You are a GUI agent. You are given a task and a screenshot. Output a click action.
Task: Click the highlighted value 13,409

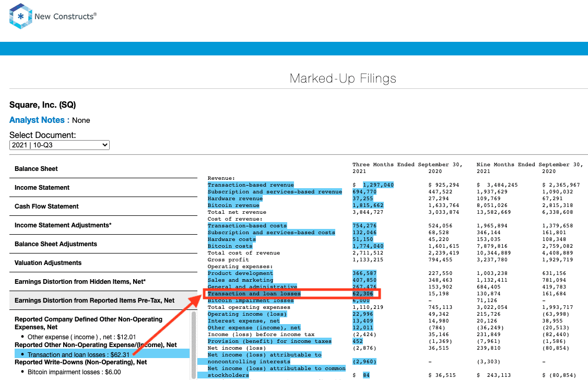click(x=362, y=320)
